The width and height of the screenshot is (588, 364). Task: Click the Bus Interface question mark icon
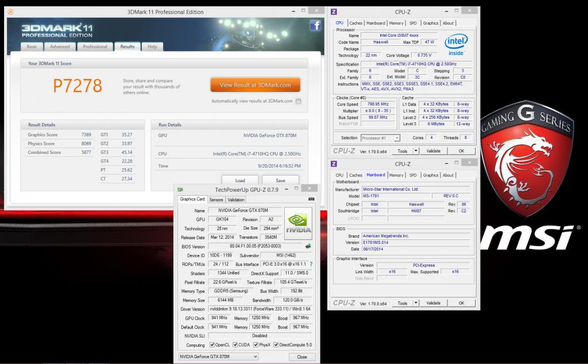pos(311,264)
